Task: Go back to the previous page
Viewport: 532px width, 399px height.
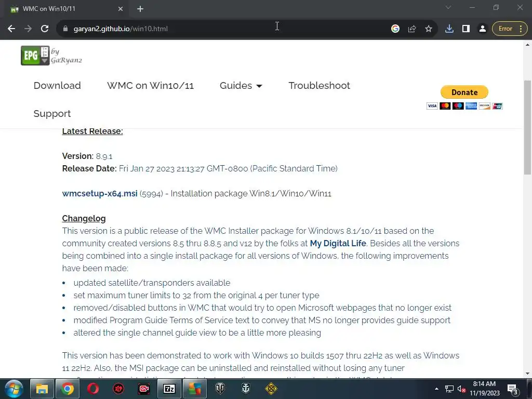Action: [x=11, y=29]
